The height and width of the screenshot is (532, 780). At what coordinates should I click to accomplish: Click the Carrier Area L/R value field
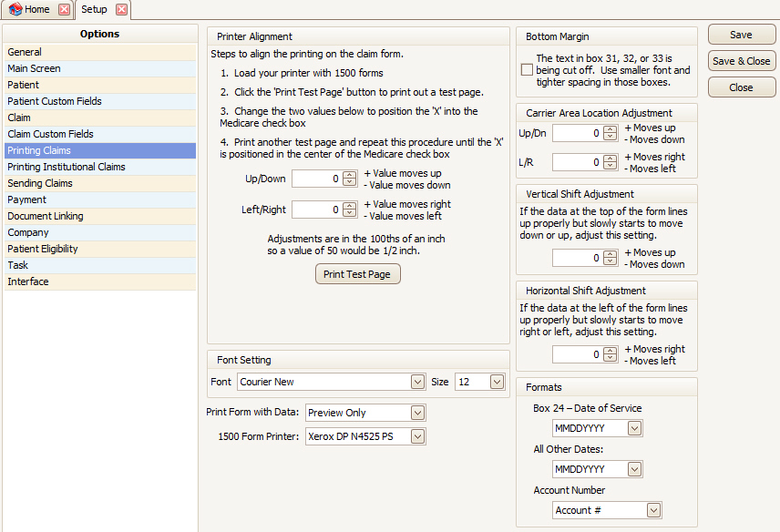(578, 162)
